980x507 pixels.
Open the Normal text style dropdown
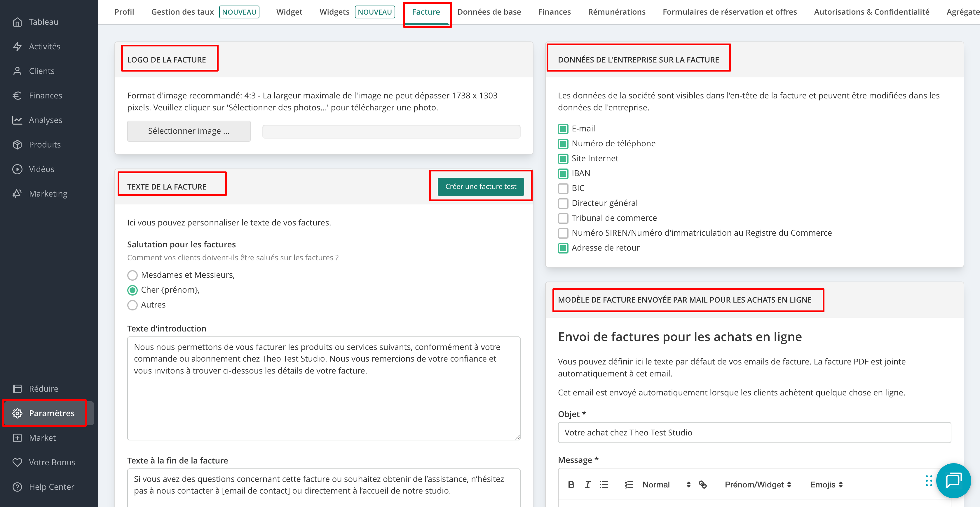[666, 485]
